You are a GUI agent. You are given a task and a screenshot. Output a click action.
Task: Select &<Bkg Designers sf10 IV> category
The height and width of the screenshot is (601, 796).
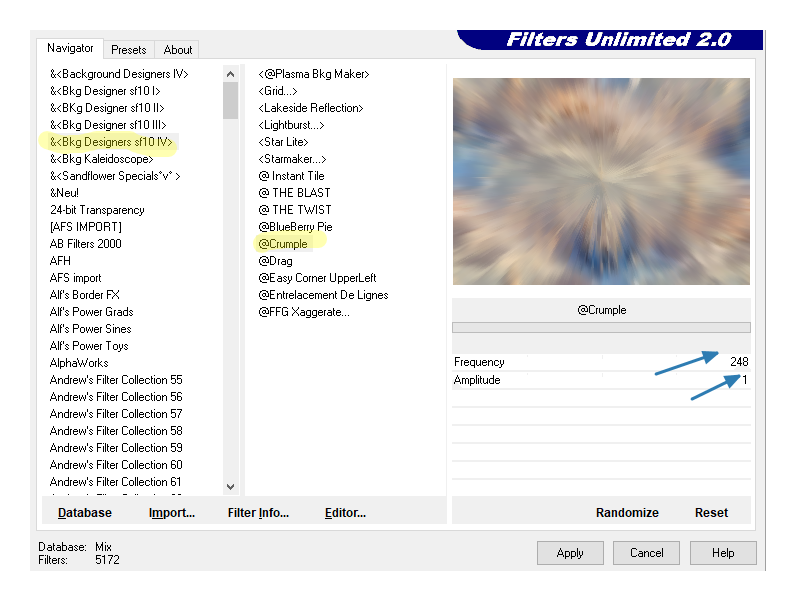coord(111,142)
